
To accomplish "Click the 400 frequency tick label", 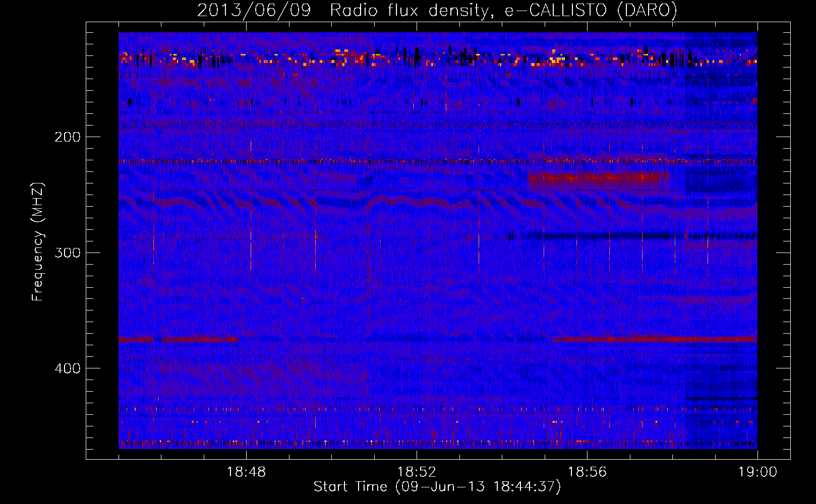I will (x=68, y=368).
